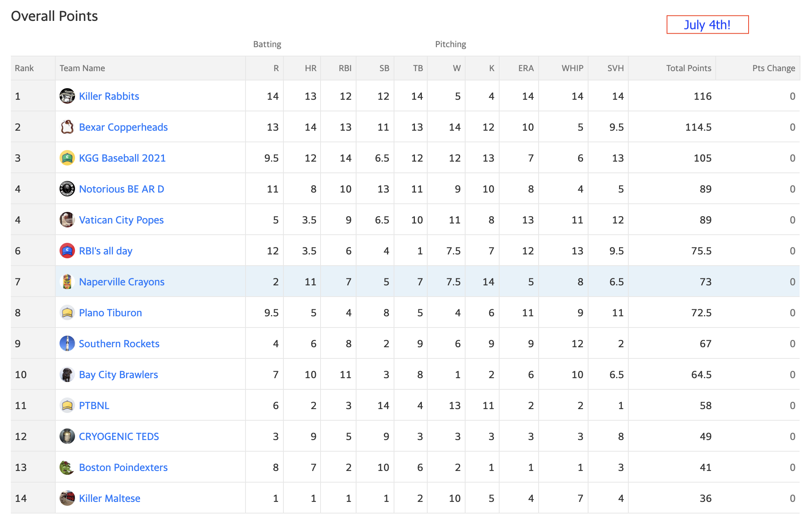Screen dimensions: 812x522
Task: Open the Plano Tiburon team link
Action: point(111,313)
